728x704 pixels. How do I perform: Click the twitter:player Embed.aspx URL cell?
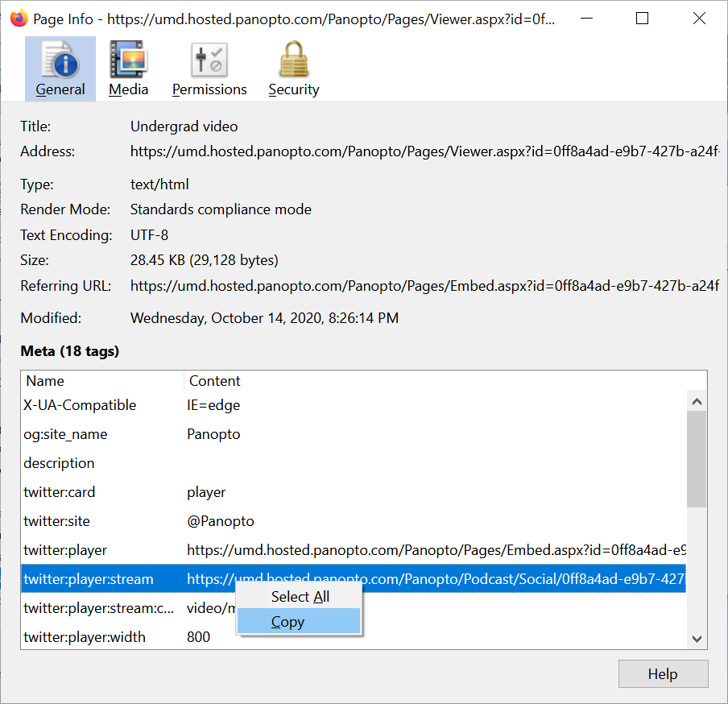(436, 550)
